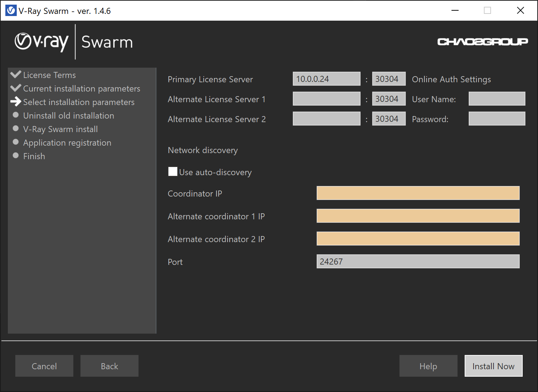Click the Network discovery heading

[203, 150]
